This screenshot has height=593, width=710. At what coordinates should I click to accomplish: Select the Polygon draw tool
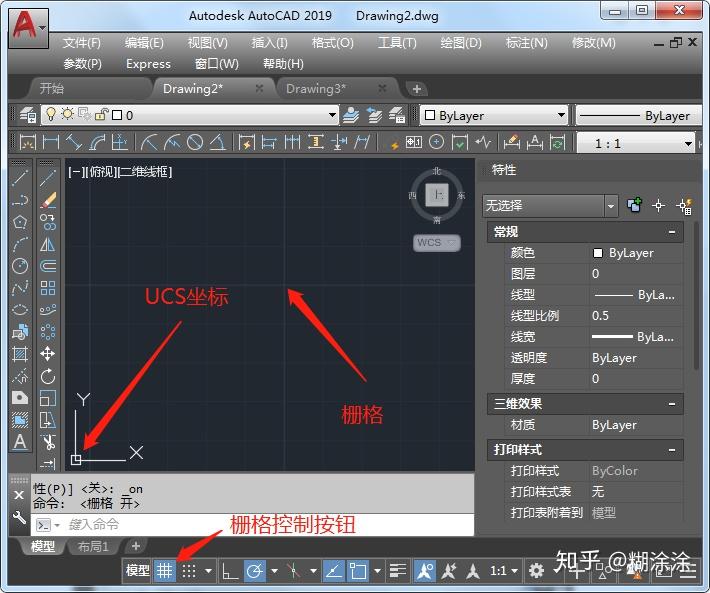tap(20, 222)
